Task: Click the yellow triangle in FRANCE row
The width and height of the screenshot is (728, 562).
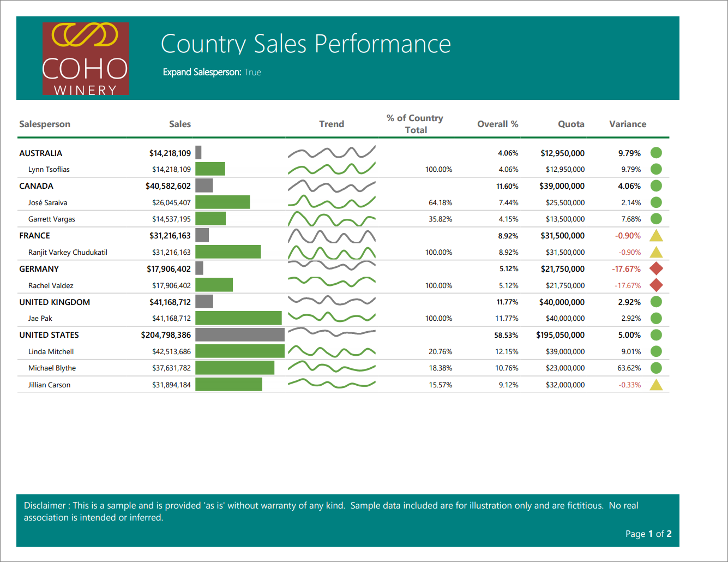Action: point(656,236)
